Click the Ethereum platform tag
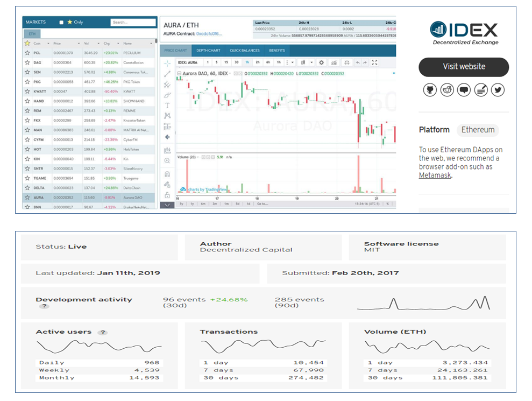The image size is (532, 401). click(478, 130)
